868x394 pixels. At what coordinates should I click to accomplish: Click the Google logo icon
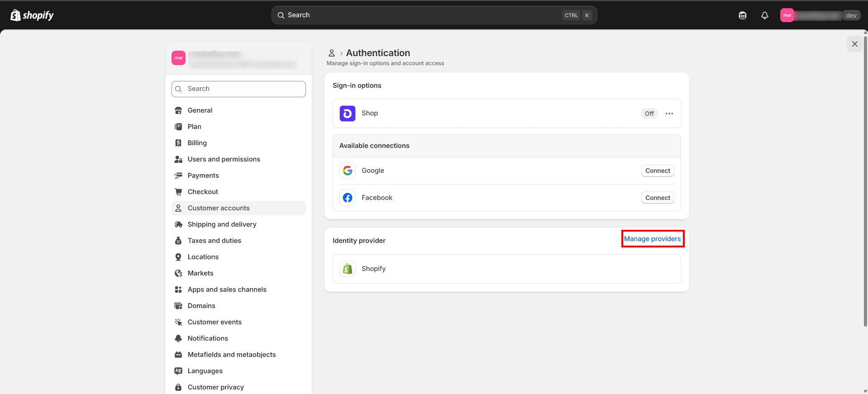coord(348,171)
